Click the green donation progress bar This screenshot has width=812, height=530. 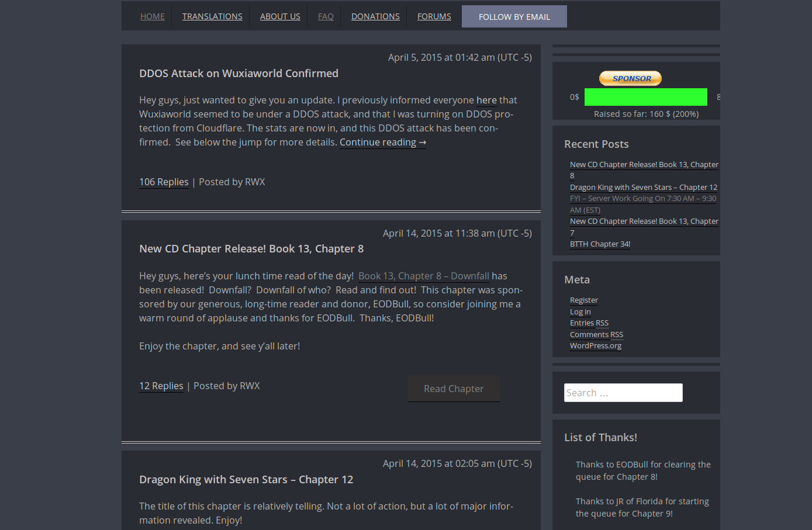(x=646, y=97)
